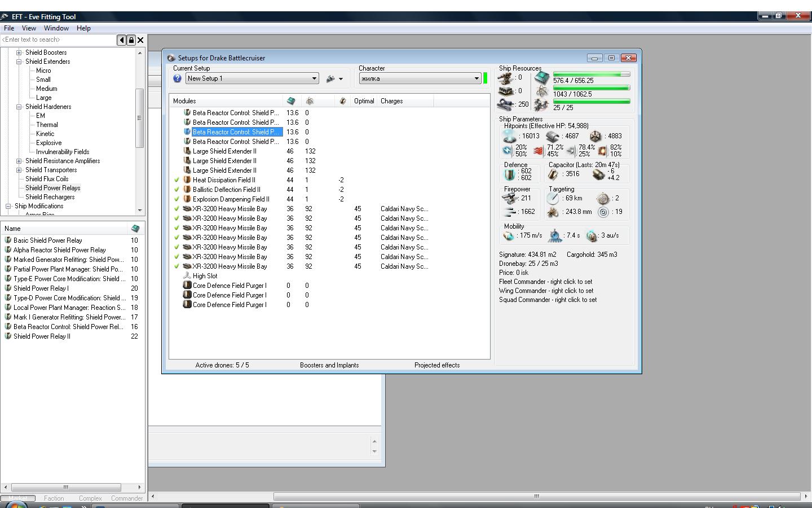Toggle the padlock icon beside the search box
Image resolution: width=812 pixels, height=508 pixels.
point(131,40)
